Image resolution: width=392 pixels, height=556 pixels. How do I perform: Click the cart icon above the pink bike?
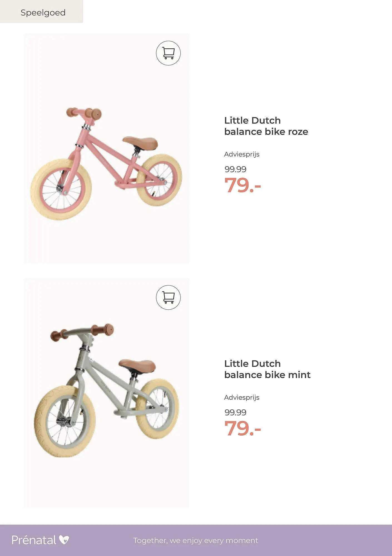point(168,53)
